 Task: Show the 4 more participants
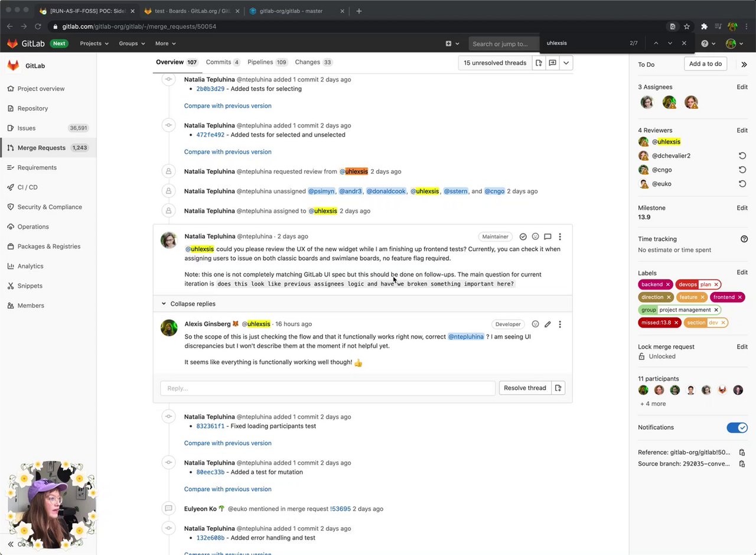pos(653,404)
